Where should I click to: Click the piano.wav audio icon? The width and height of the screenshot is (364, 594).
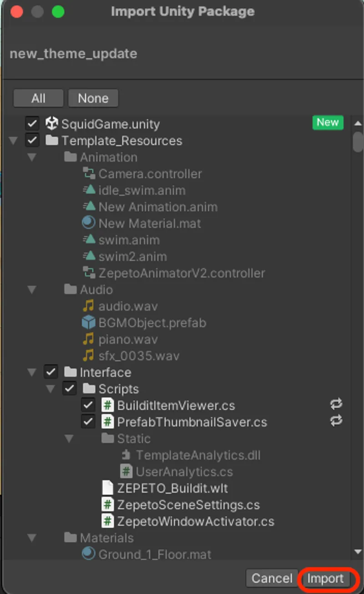point(89,339)
